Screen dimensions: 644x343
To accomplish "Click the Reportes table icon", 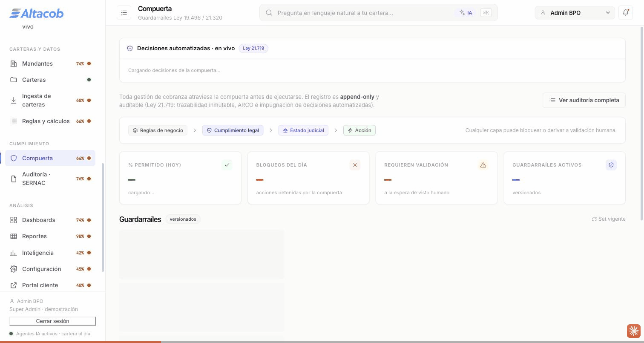I will click(14, 236).
